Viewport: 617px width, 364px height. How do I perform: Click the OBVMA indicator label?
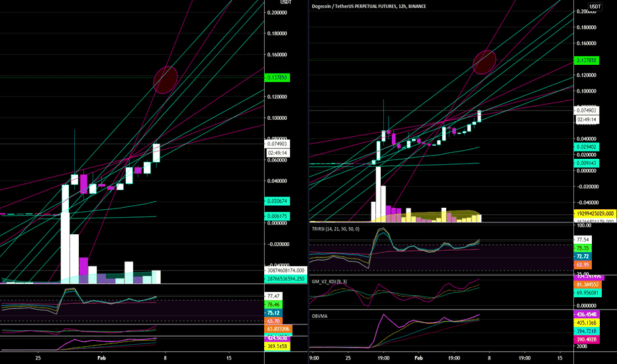(320, 316)
